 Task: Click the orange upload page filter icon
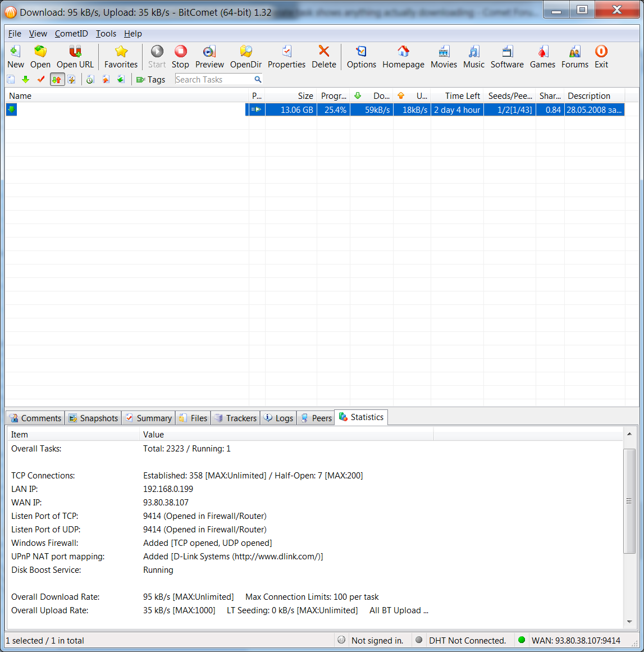click(x=106, y=79)
